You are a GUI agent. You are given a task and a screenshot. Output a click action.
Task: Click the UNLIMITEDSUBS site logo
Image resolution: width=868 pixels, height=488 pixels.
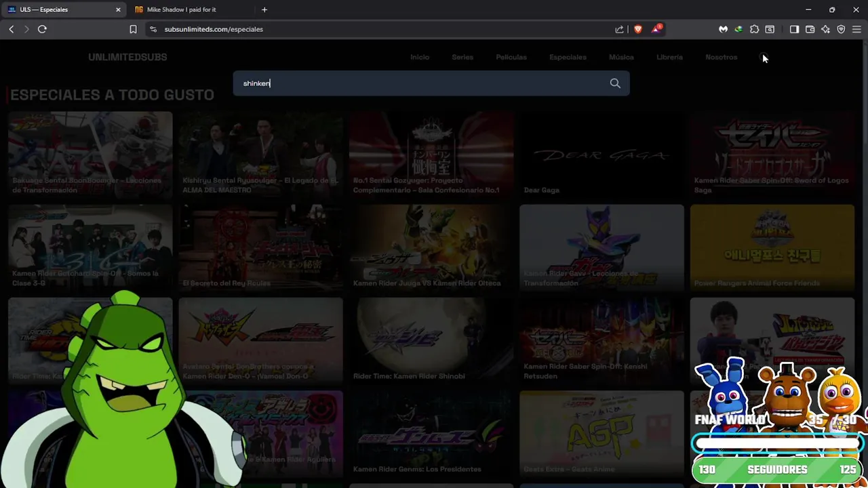[x=127, y=57]
